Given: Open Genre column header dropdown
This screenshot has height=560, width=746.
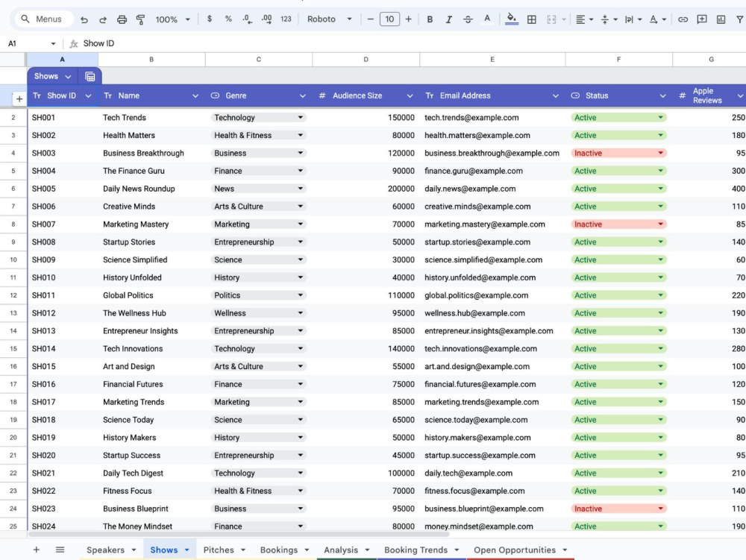Looking at the screenshot, I should 303,95.
